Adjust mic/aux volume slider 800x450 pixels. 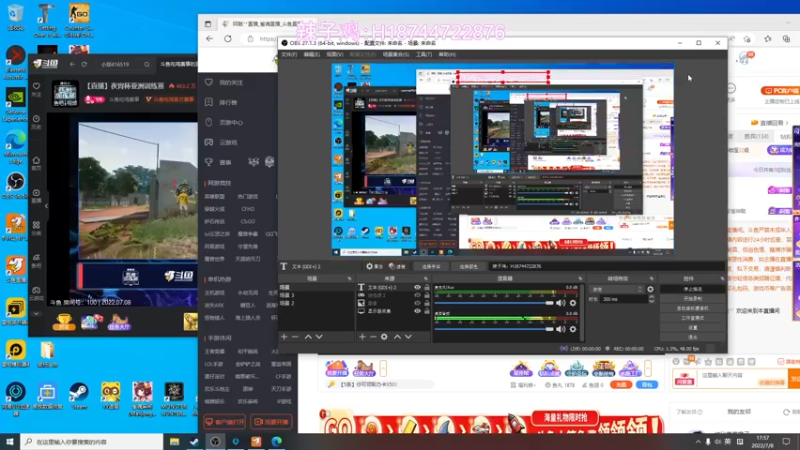494,303
